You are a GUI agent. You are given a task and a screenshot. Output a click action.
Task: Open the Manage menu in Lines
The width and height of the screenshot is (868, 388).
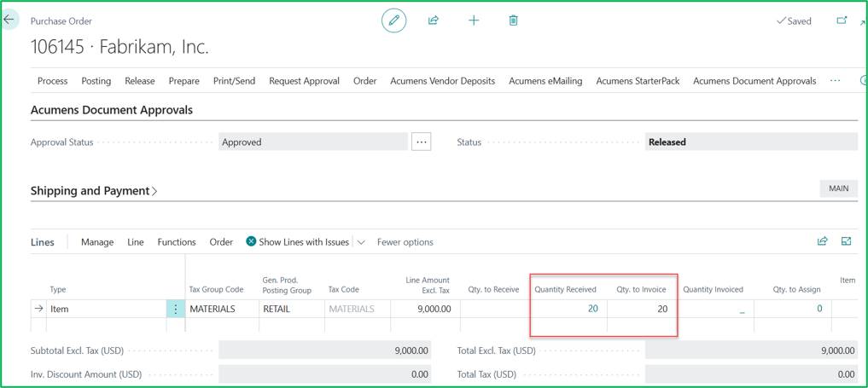(97, 242)
